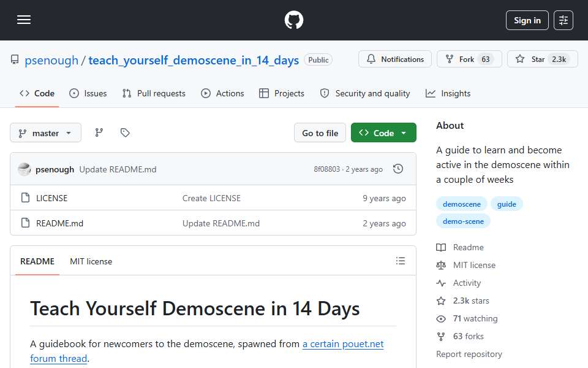This screenshot has height=368, width=588.
Task: Click the Sign in button
Action: (x=527, y=20)
